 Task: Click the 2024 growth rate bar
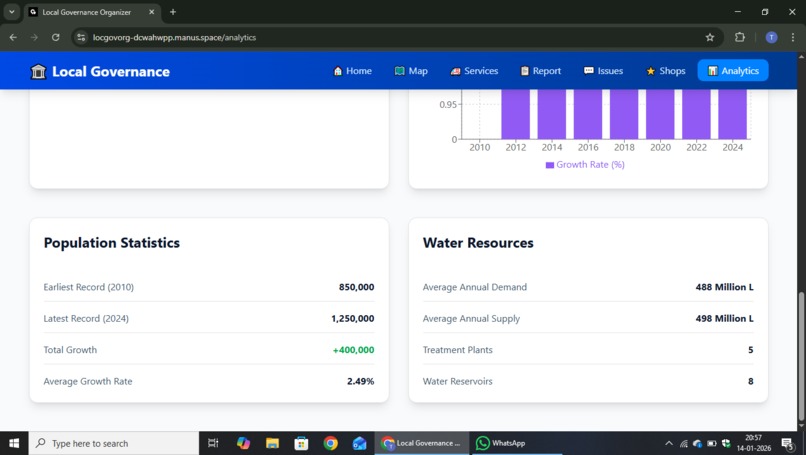tap(732, 114)
